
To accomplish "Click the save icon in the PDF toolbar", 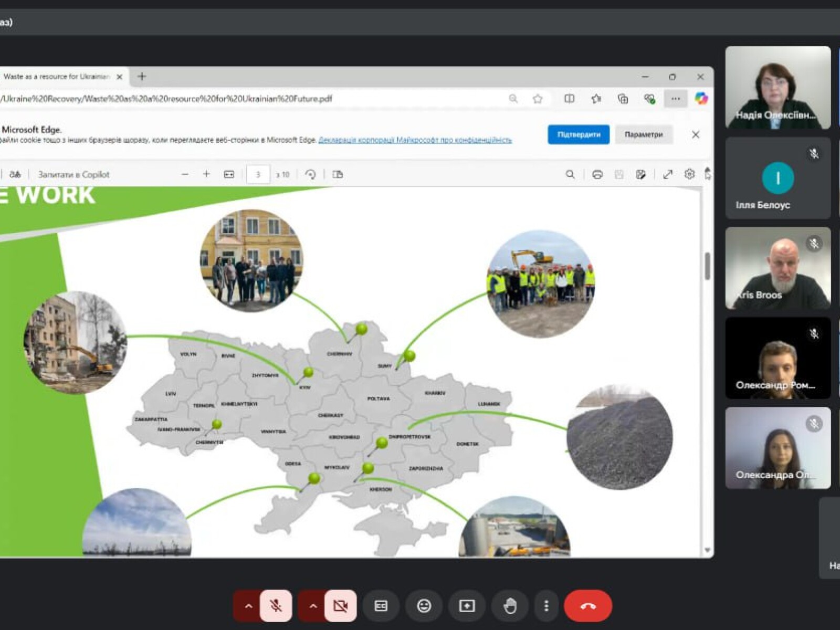I will point(619,174).
